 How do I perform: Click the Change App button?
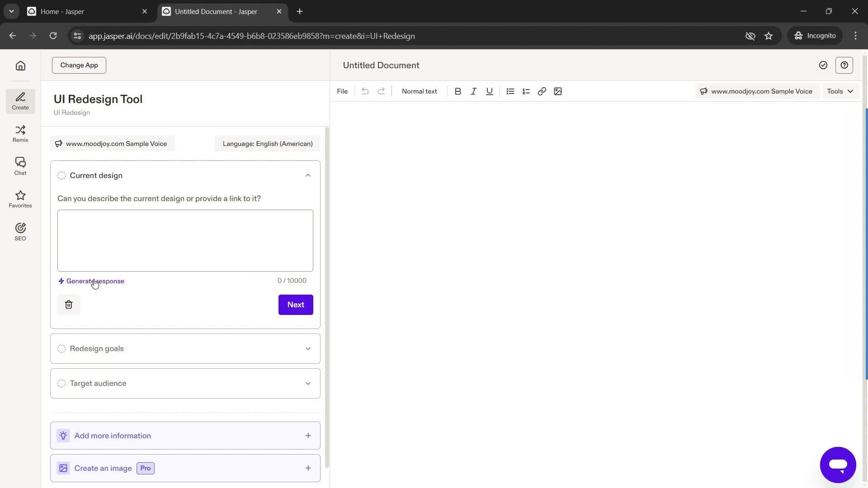(x=79, y=64)
